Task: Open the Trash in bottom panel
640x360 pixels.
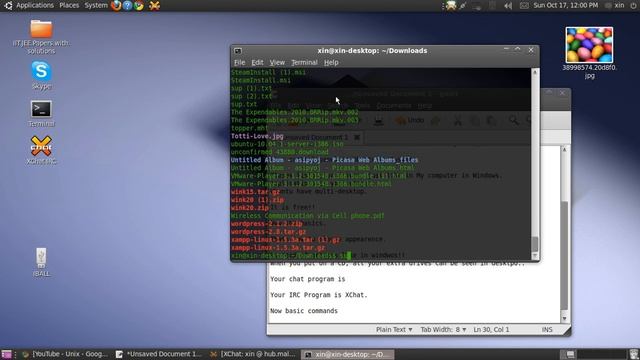Action: click(x=633, y=354)
